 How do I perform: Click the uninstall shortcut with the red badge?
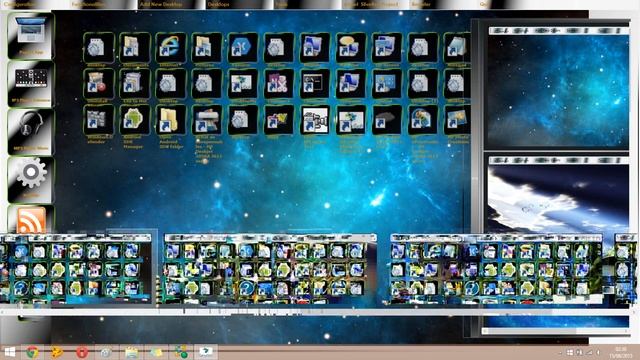[98, 84]
